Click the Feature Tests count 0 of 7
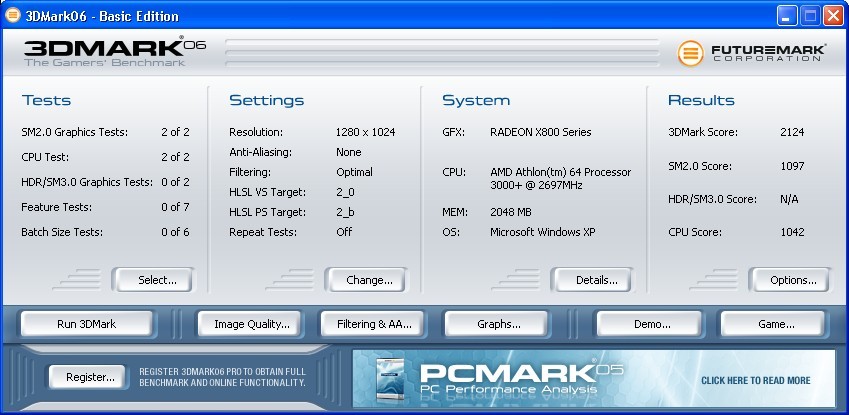 175,208
